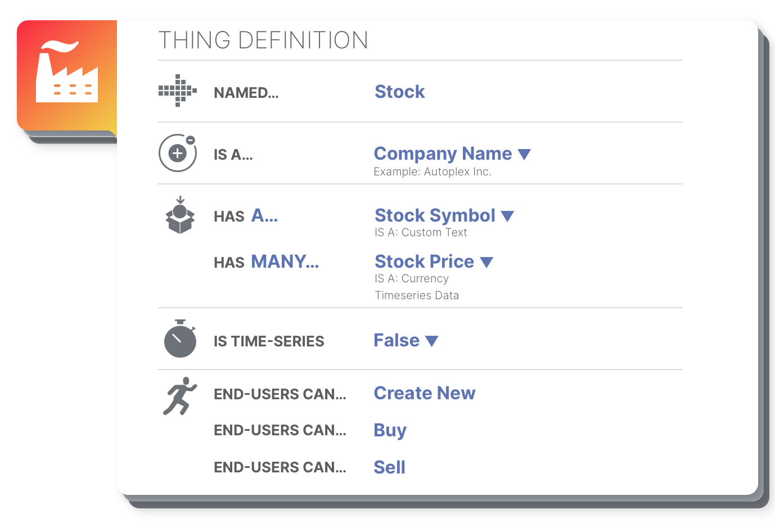Open the Company Name dropdown arrow
The height and width of the screenshot is (532, 775).
[524, 154]
